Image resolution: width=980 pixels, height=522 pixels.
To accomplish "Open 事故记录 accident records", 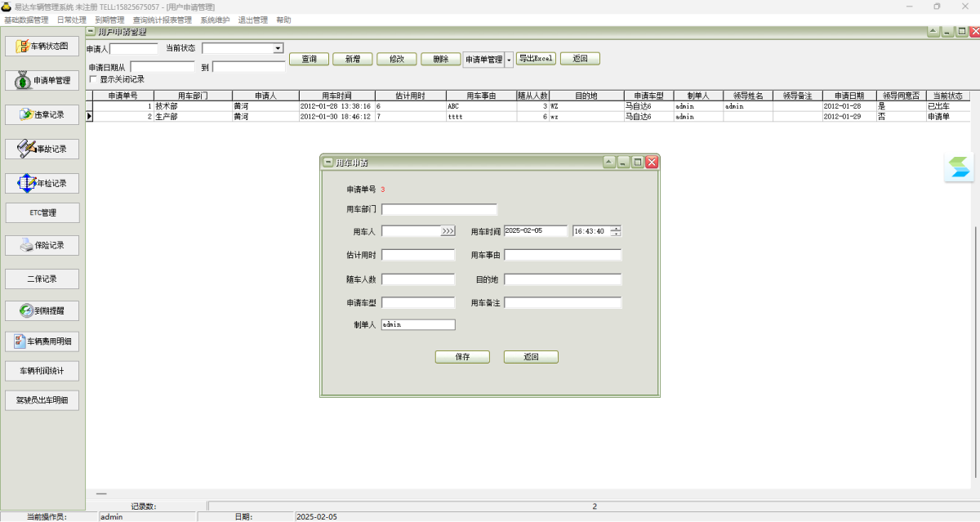I will [x=42, y=149].
